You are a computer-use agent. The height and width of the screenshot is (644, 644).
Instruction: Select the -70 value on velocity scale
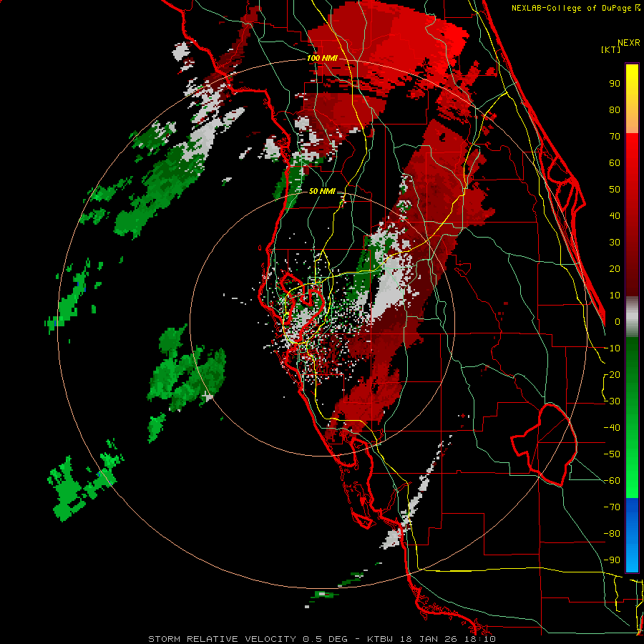pyautogui.click(x=612, y=507)
